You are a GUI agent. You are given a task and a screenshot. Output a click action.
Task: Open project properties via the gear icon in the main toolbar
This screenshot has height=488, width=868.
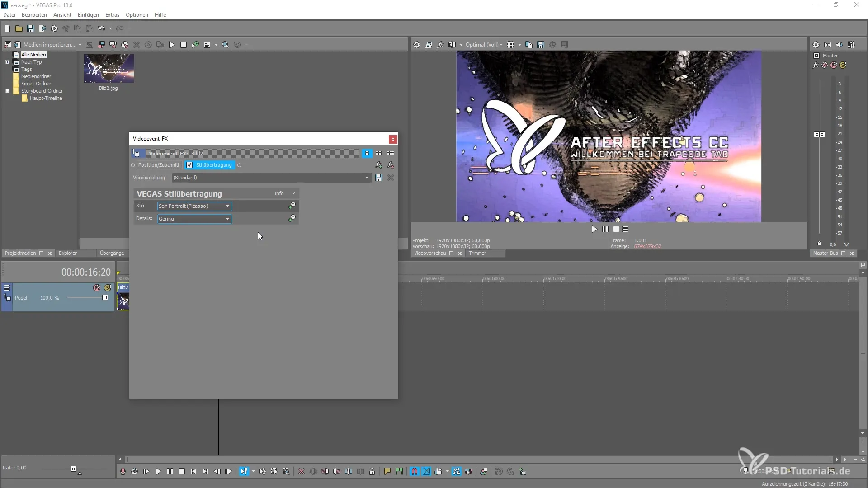(54, 28)
